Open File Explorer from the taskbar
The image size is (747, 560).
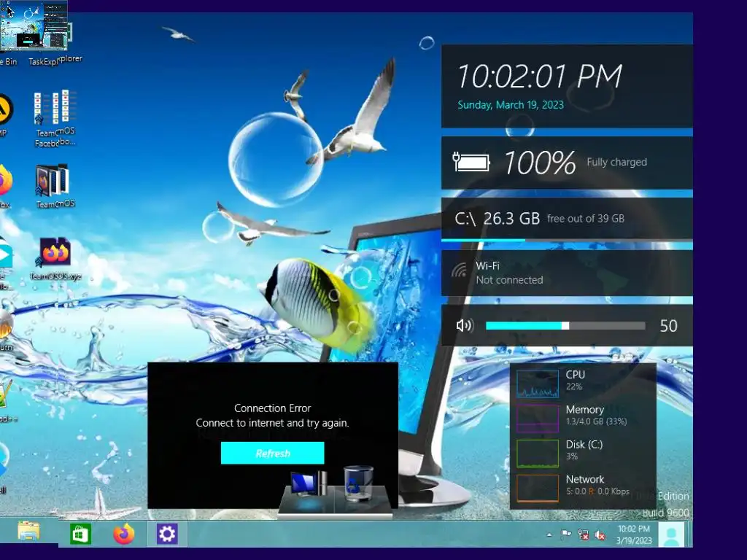pyautogui.click(x=28, y=531)
